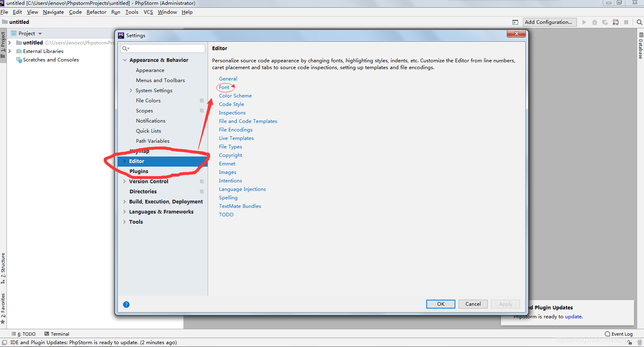Image resolution: width=644 pixels, height=347 pixels.
Task: Select Notifications in settings tree
Action: (151, 121)
